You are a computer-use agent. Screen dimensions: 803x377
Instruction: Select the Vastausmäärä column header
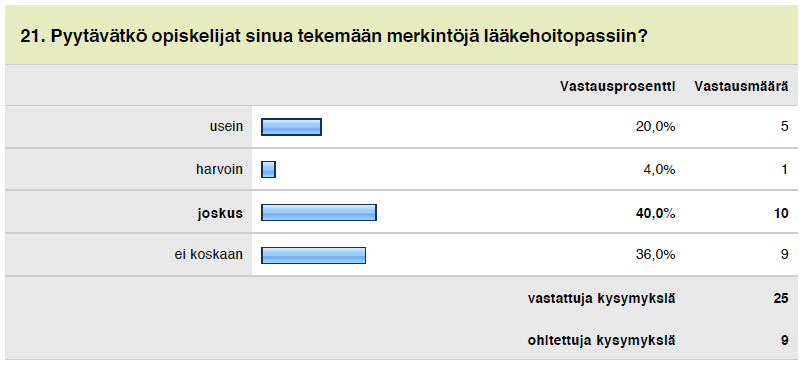point(741,86)
